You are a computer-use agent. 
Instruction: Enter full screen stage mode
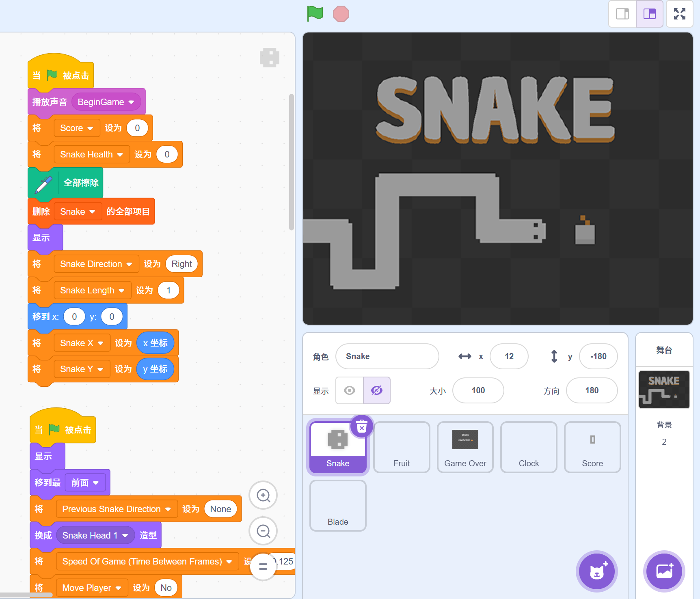click(x=679, y=14)
